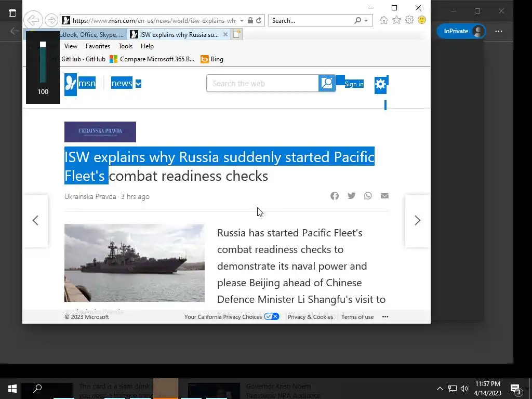Screen dimensions: 532x399
Task: Close the ISW explains tab
Action: click(225, 35)
